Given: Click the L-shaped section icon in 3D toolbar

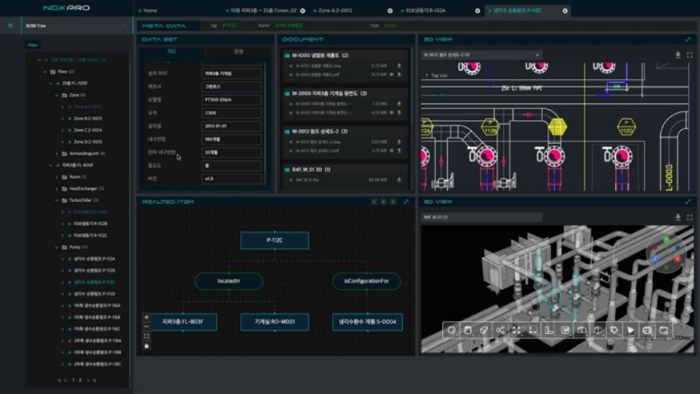Looking at the screenshot, I should point(549,331).
